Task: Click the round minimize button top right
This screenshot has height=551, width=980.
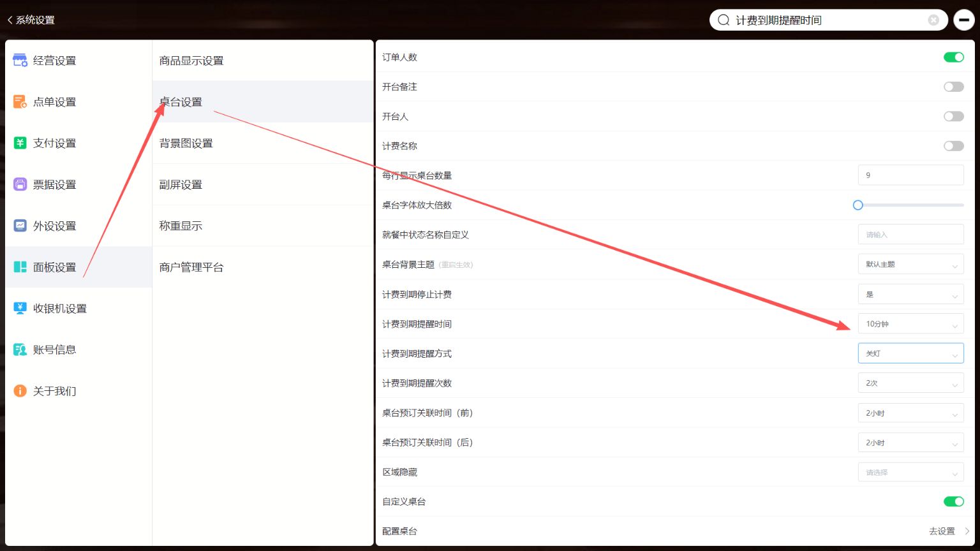Action: coord(964,20)
